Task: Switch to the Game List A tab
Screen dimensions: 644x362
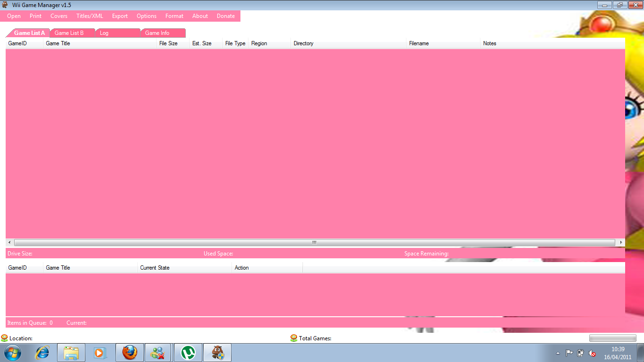Action: click(x=29, y=33)
